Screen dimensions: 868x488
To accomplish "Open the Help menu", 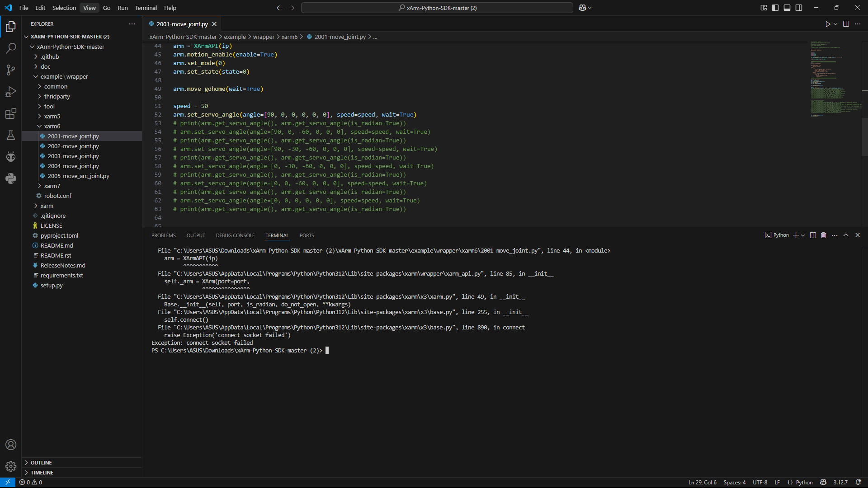I will [x=170, y=8].
